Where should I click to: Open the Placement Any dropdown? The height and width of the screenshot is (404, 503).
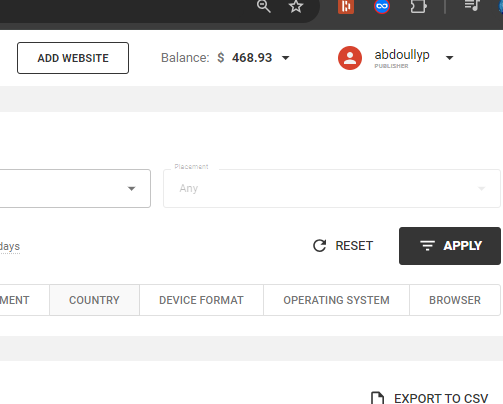coord(332,188)
